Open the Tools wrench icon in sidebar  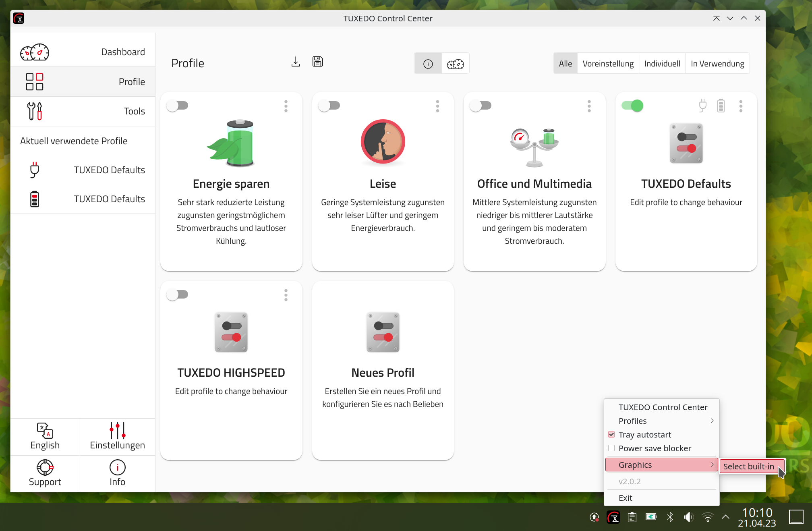coord(35,111)
